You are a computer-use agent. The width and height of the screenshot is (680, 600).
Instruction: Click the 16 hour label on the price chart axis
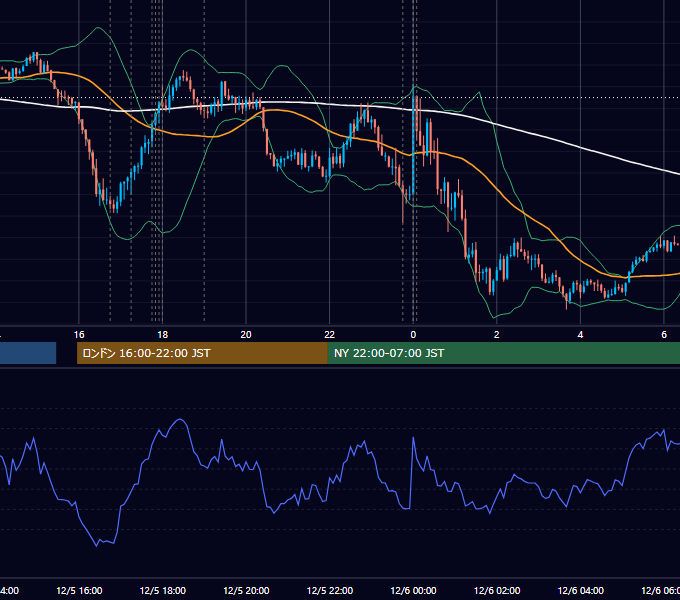[79, 335]
